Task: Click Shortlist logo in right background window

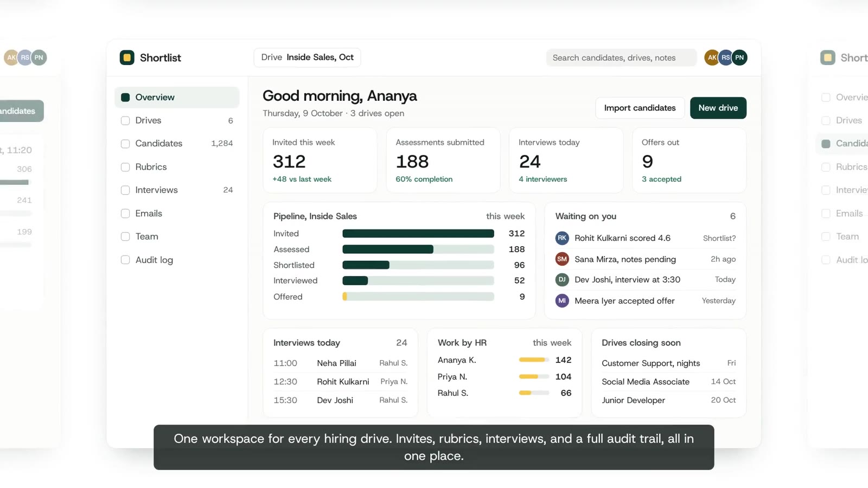Action: click(828, 57)
